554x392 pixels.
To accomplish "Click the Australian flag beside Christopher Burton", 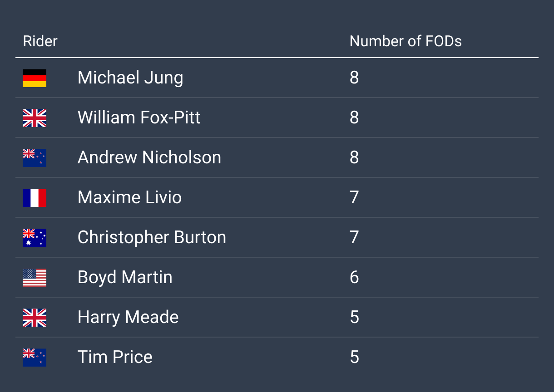I will tap(35, 238).
